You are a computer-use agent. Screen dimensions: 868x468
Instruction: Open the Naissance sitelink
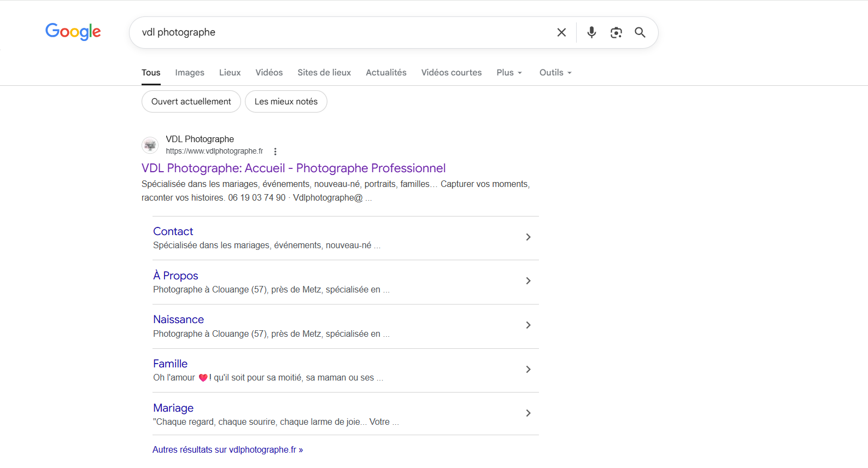[178, 319]
